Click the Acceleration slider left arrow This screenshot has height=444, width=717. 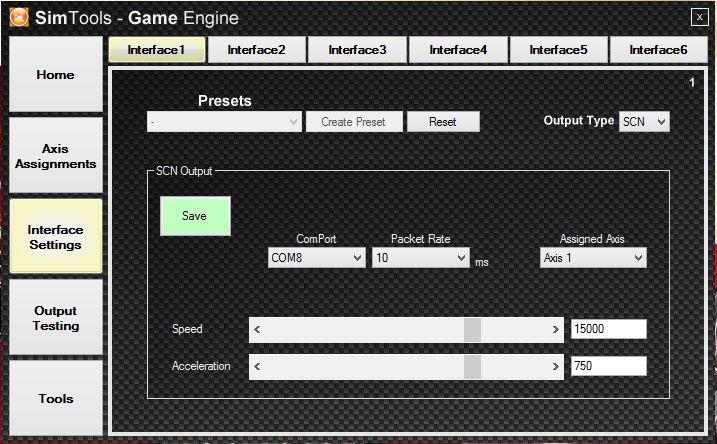(257, 367)
